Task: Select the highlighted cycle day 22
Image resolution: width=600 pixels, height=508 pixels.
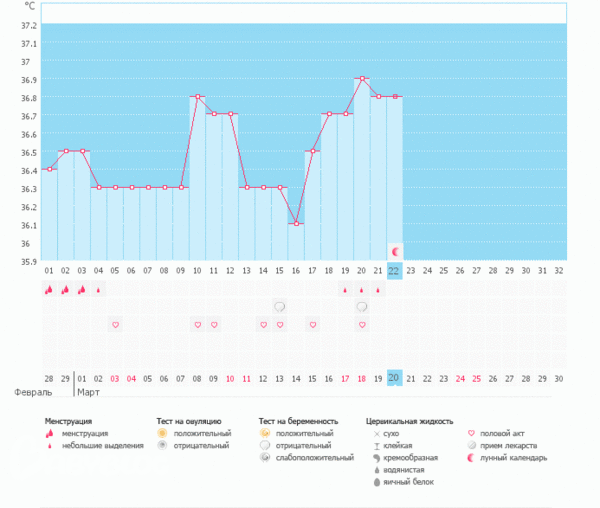Action: point(394,270)
